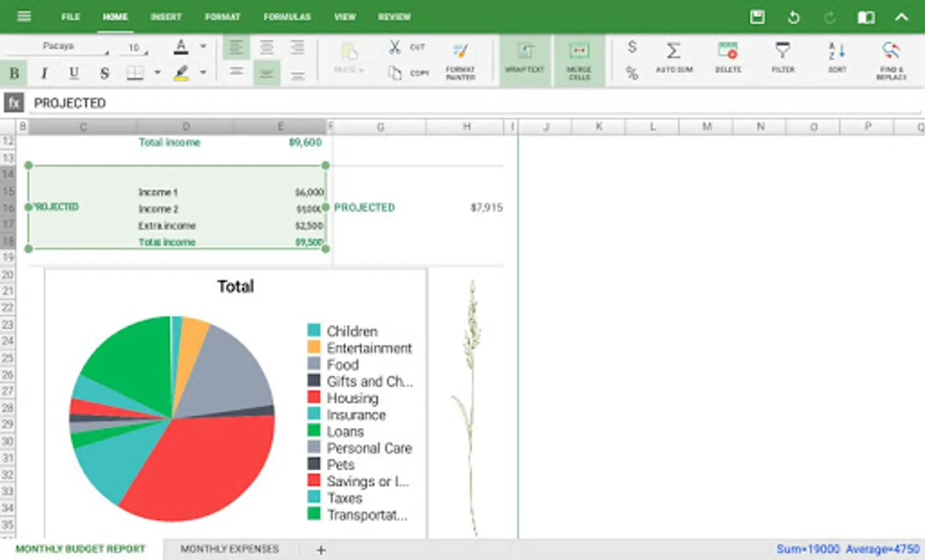
Task: Toggle Bold formatting off
Action: 14,73
